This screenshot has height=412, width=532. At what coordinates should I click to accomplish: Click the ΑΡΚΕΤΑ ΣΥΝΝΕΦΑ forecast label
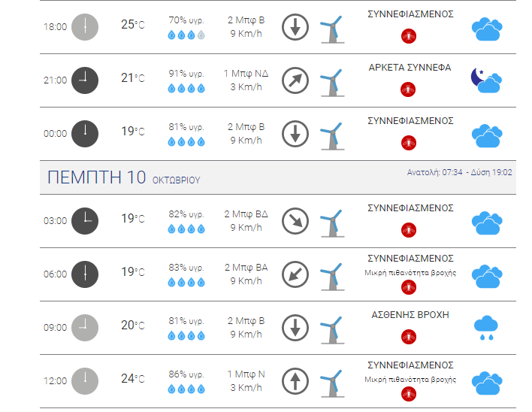(410, 68)
